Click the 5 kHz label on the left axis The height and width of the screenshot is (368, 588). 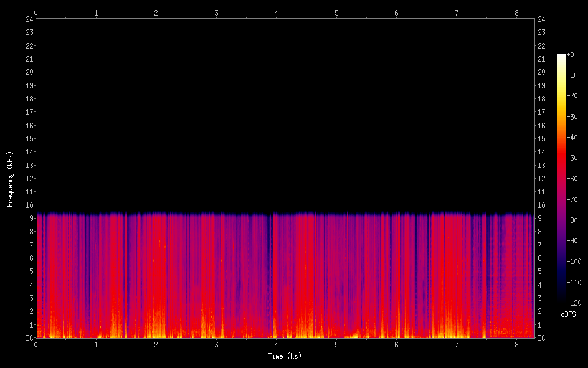point(31,271)
